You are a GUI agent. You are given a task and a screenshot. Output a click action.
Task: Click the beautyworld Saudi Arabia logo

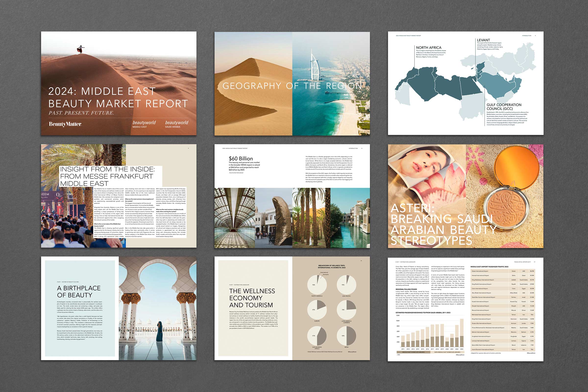pyautogui.click(x=176, y=124)
